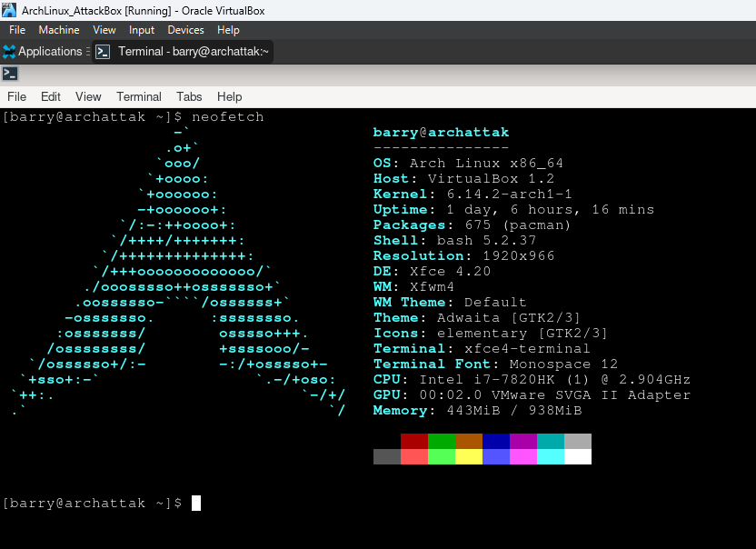
Task: Click the "Theme: Adwaita [GTK2/3]" line
Action: pos(477,317)
